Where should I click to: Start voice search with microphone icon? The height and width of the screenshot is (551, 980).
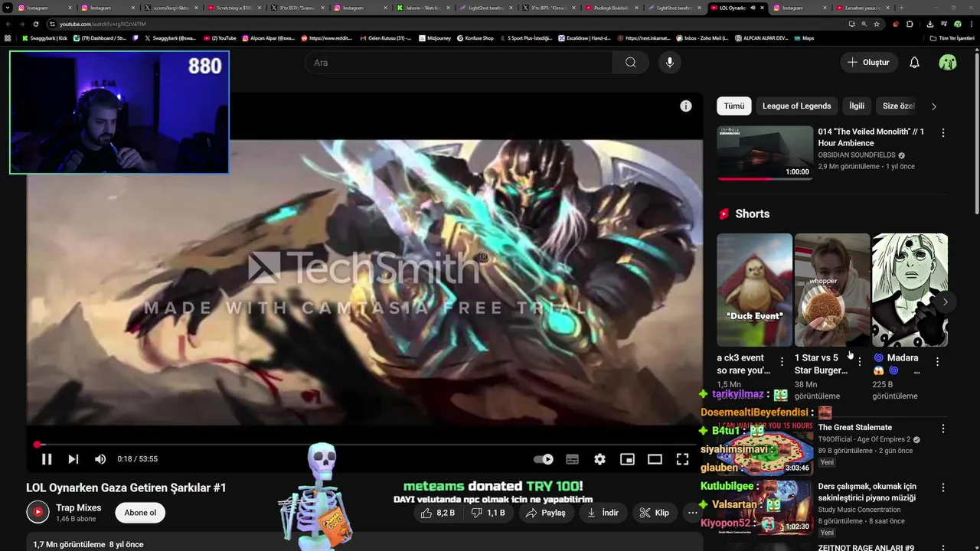(670, 63)
